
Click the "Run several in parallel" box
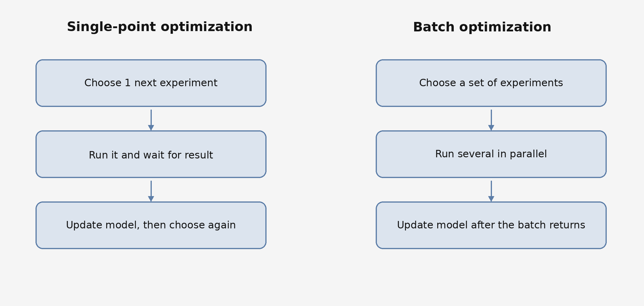[491, 154]
